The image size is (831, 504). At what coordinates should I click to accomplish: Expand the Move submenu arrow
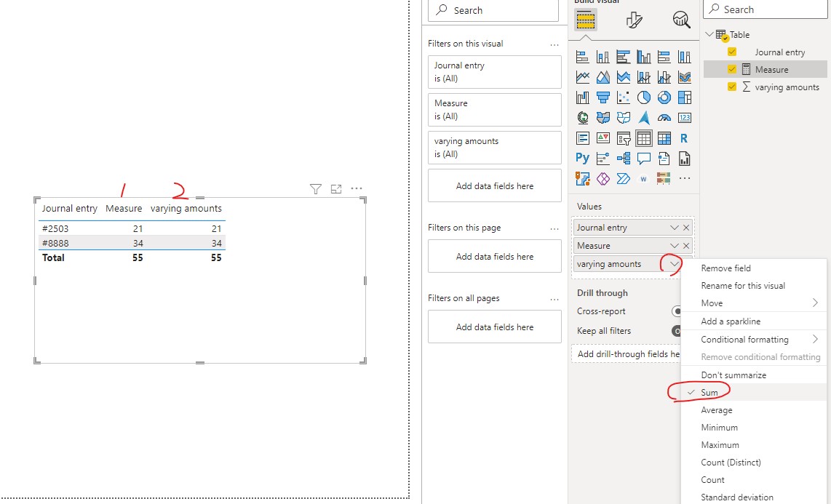coord(815,303)
